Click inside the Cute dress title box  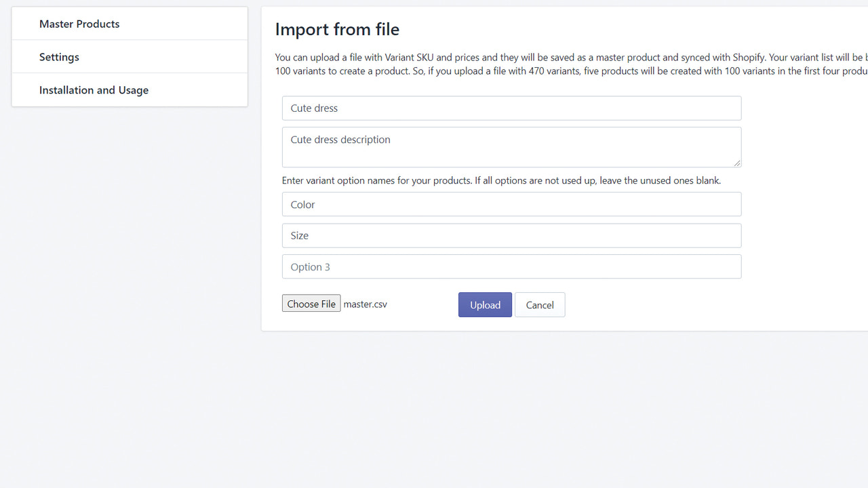(x=511, y=108)
